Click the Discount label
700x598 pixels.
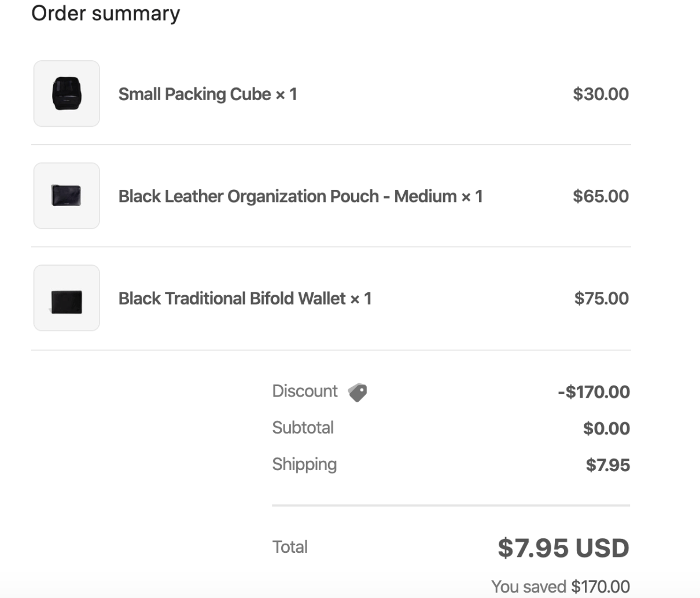click(305, 391)
